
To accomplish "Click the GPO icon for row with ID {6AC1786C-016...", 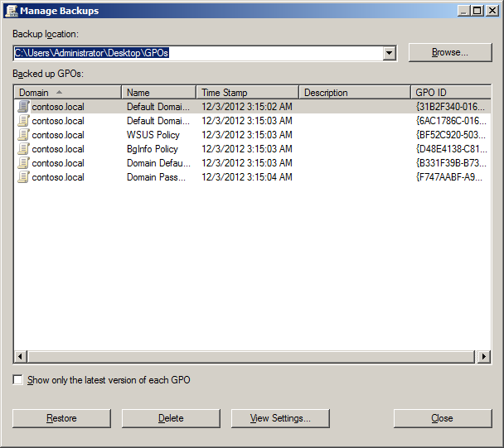I will tap(23, 121).
